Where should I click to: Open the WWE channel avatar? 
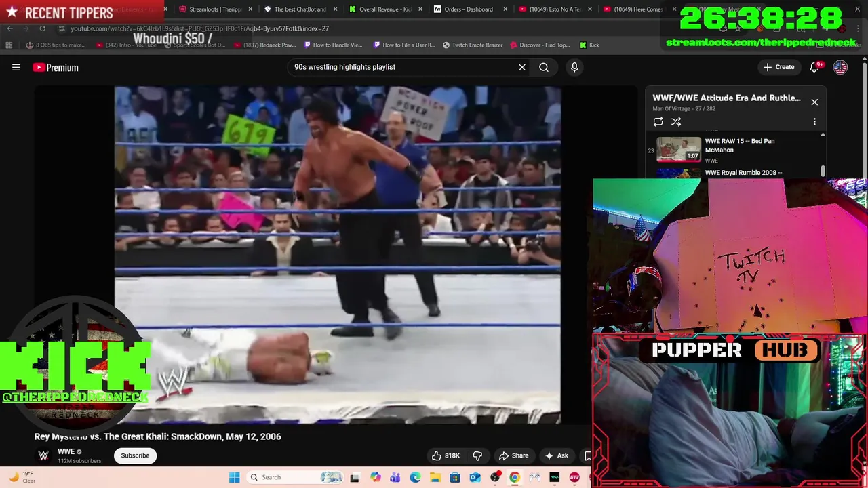pyautogui.click(x=43, y=455)
